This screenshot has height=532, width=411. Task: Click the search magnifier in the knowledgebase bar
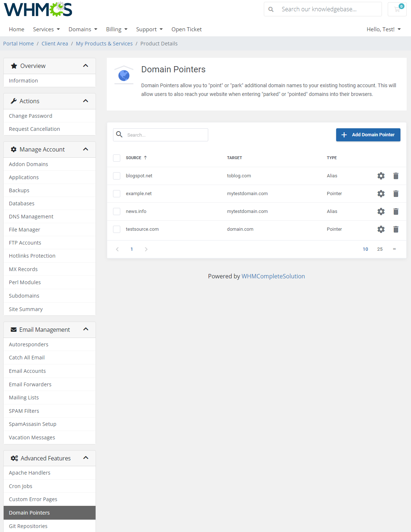point(271,9)
